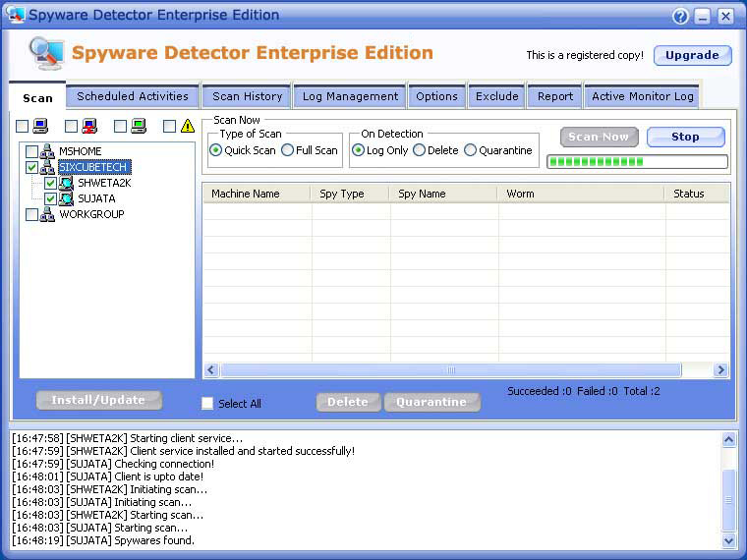Click the MSHOME network group icon
This screenshot has height=560, width=747.
(x=47, y=151)
